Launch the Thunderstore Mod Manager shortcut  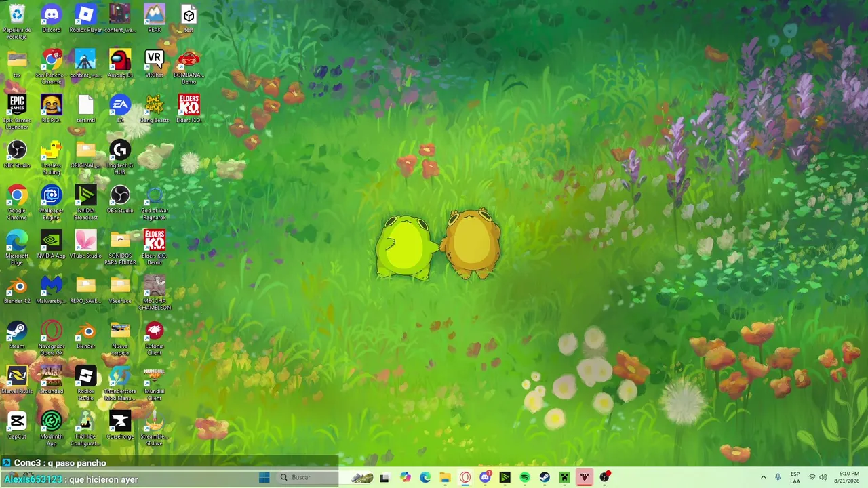[120, 384]
